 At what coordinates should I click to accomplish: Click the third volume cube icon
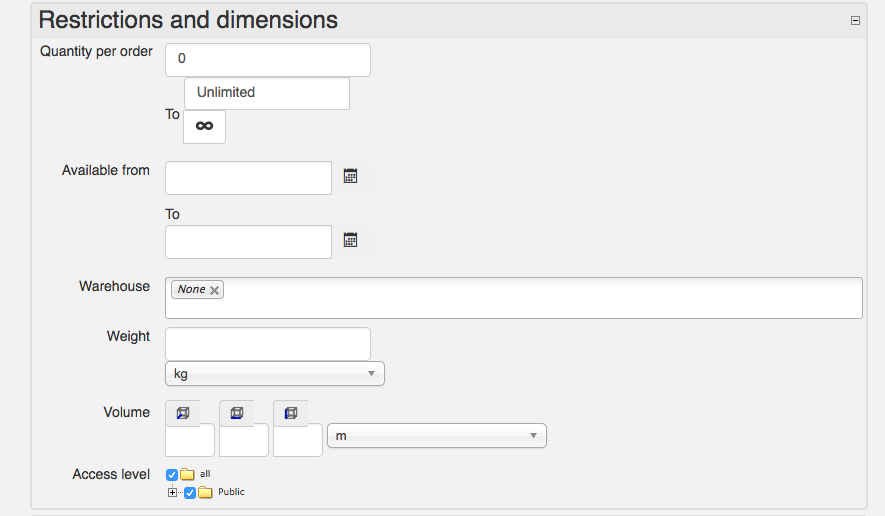tap(291, 413)
